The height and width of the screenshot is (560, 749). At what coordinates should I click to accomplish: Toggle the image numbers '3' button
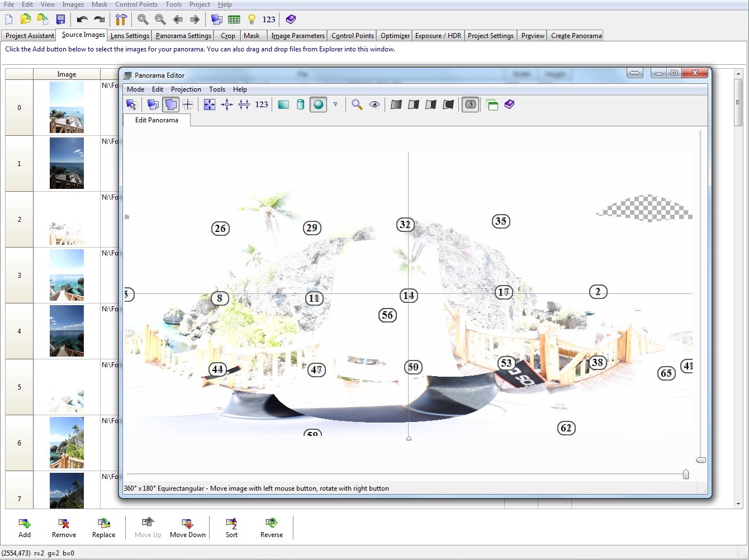click(x=471, y=105)
